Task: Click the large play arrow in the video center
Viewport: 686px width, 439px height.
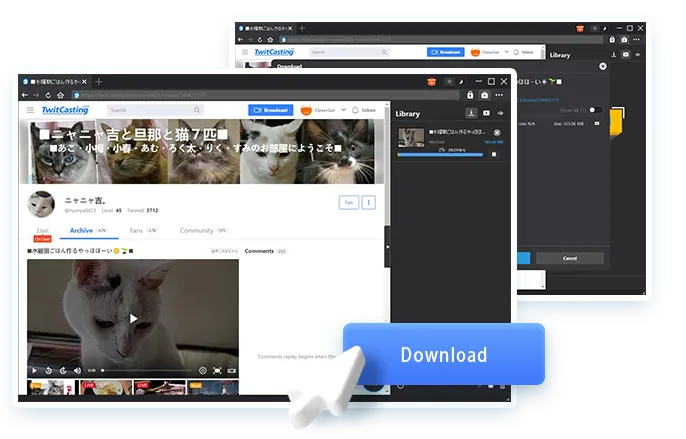Action: [x=133, y=319]
